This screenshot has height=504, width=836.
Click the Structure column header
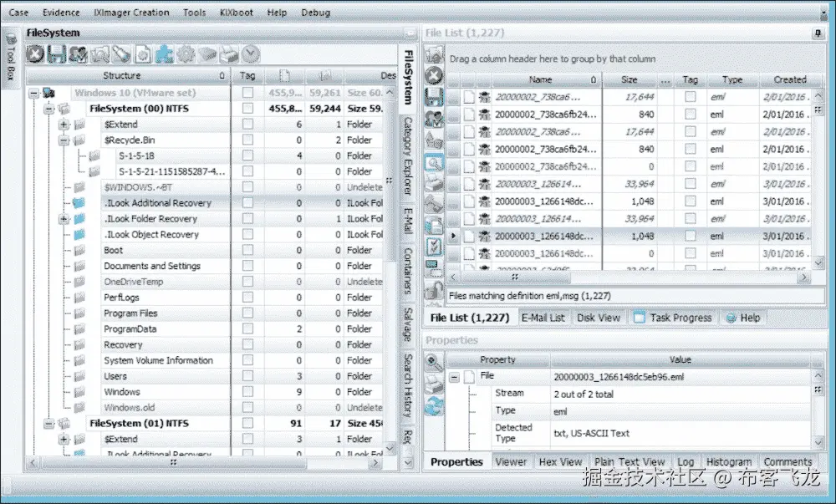[x=128, y=76]
